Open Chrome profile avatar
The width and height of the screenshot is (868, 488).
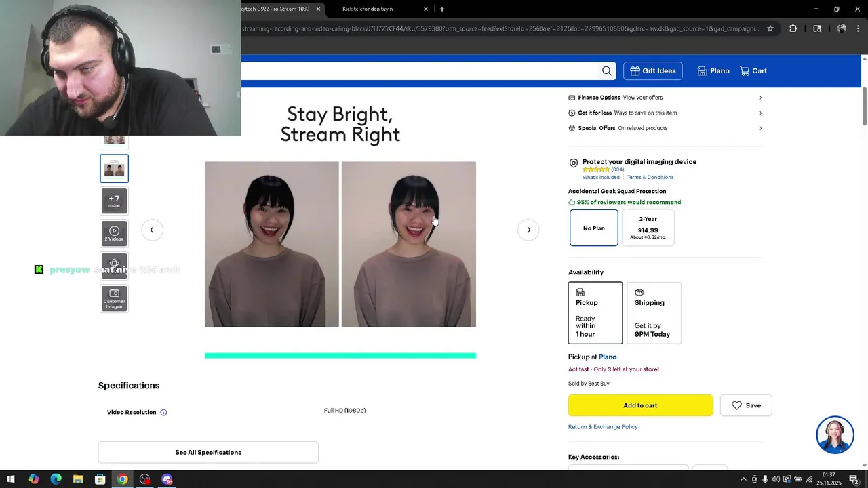[842, 28]
